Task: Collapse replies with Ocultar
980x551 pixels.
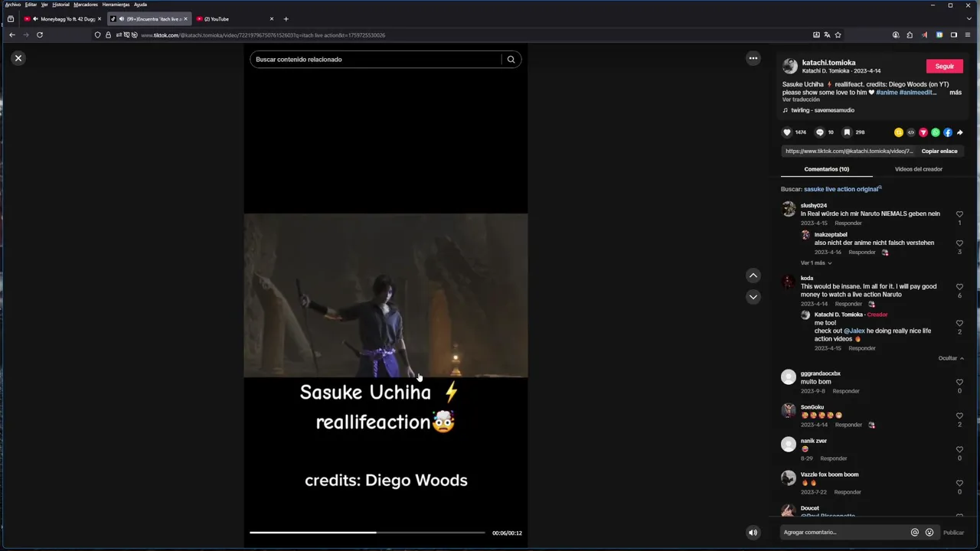Action: pos(951,358)
